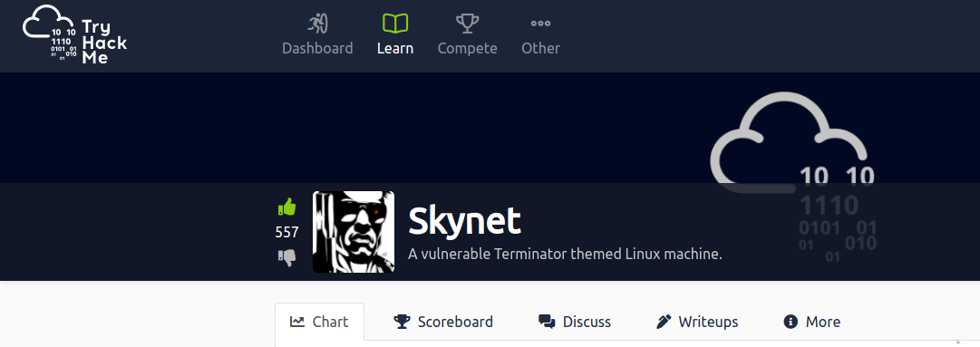
Task: Open the More tab
Action: click(811, 322)
